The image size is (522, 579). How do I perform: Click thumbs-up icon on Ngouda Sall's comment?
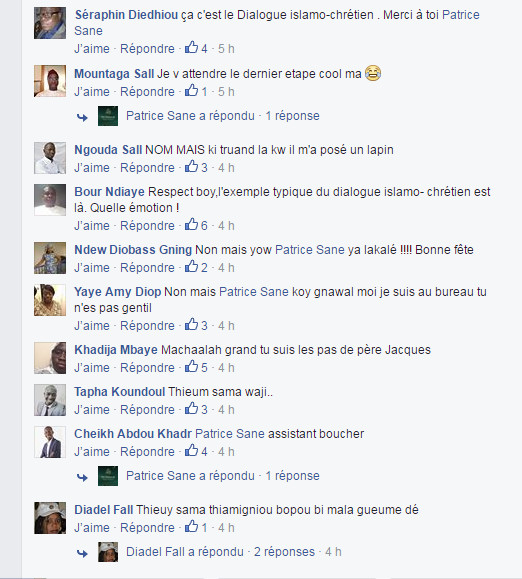tap(191, 167)
